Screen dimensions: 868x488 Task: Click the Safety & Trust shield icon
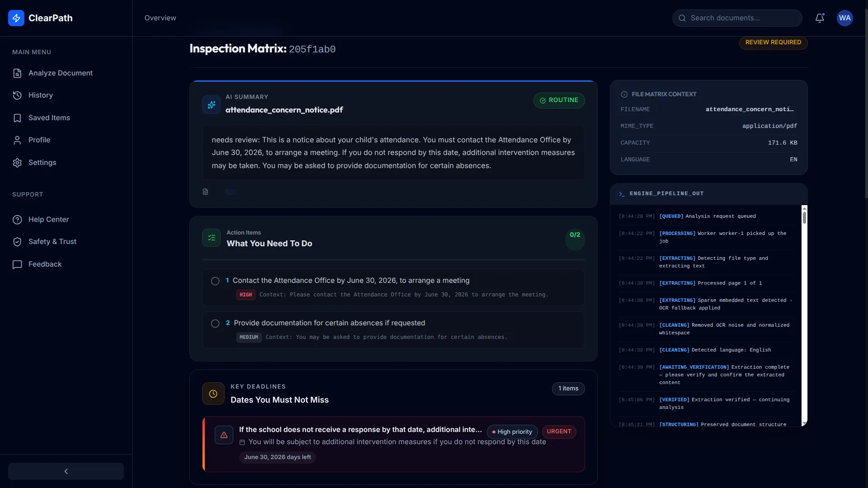(17, 242)
